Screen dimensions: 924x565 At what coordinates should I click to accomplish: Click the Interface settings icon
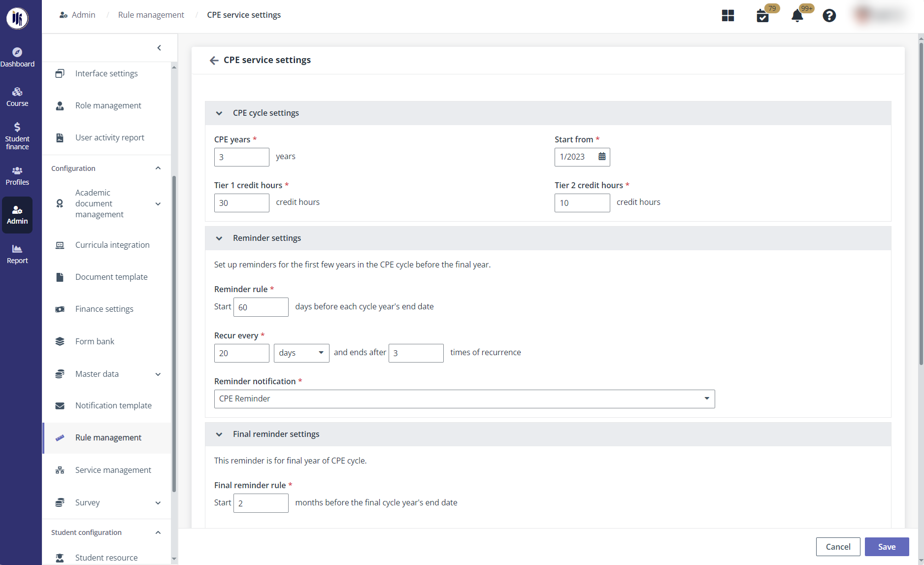coord(60,73)
